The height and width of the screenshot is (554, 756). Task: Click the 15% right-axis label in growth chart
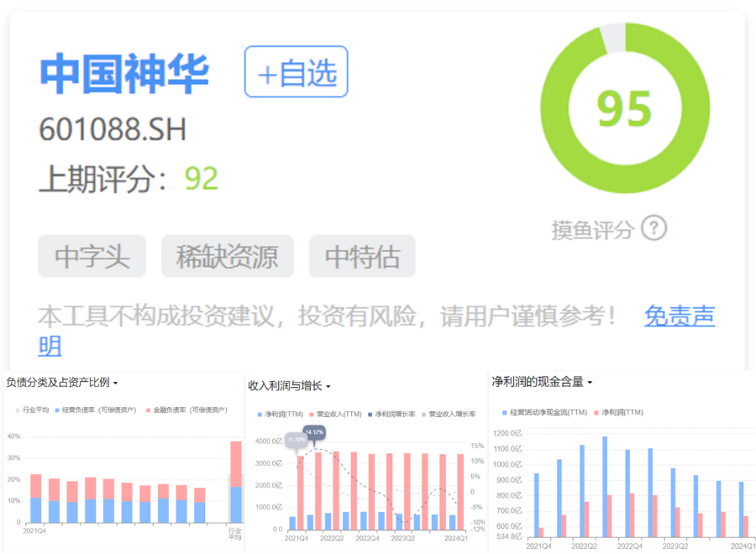[477, 446]
